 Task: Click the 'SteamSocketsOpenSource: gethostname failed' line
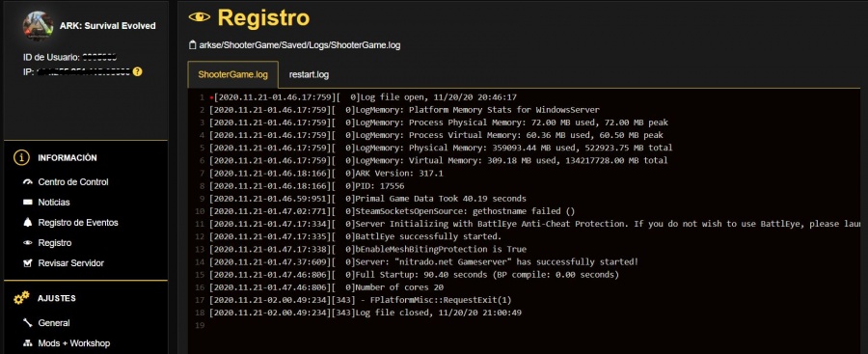392,211
